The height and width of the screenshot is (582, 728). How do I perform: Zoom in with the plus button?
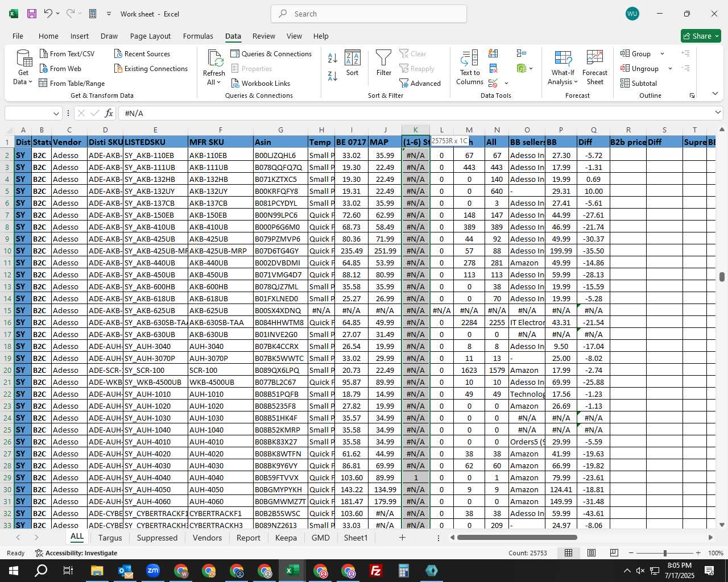pos(698,553)
